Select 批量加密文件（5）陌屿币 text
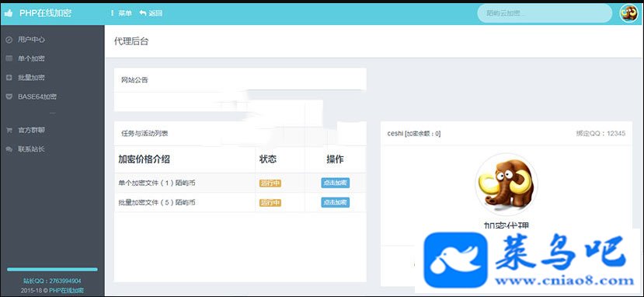 pos(156,202)
